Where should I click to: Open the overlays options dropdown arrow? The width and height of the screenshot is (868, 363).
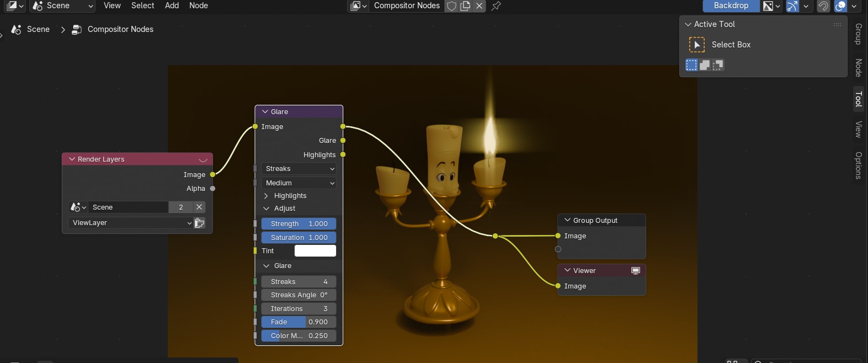click(x=854, y=6)
